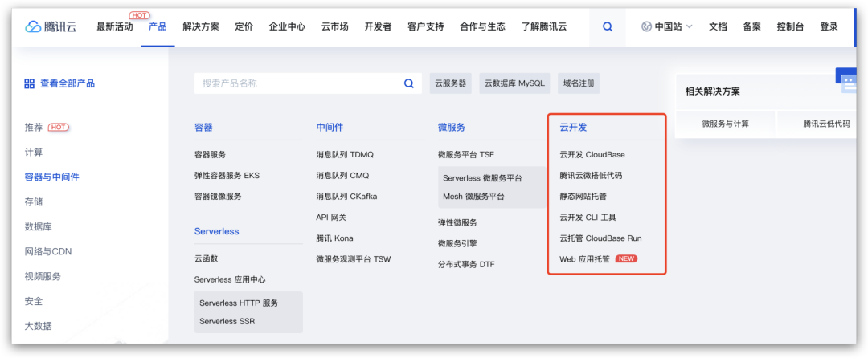Viewport: 868px width, 358px height.
Task: Open the 最新活动 menu
Action: (115, 26)
